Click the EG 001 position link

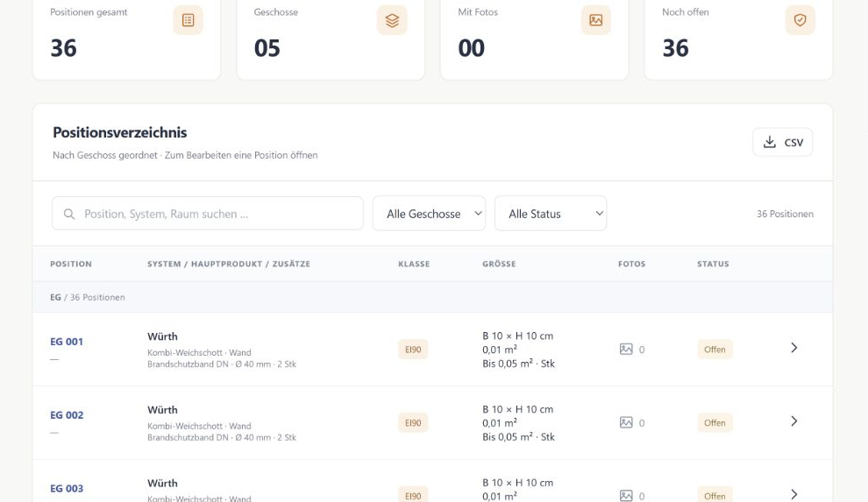pos(67,342)
